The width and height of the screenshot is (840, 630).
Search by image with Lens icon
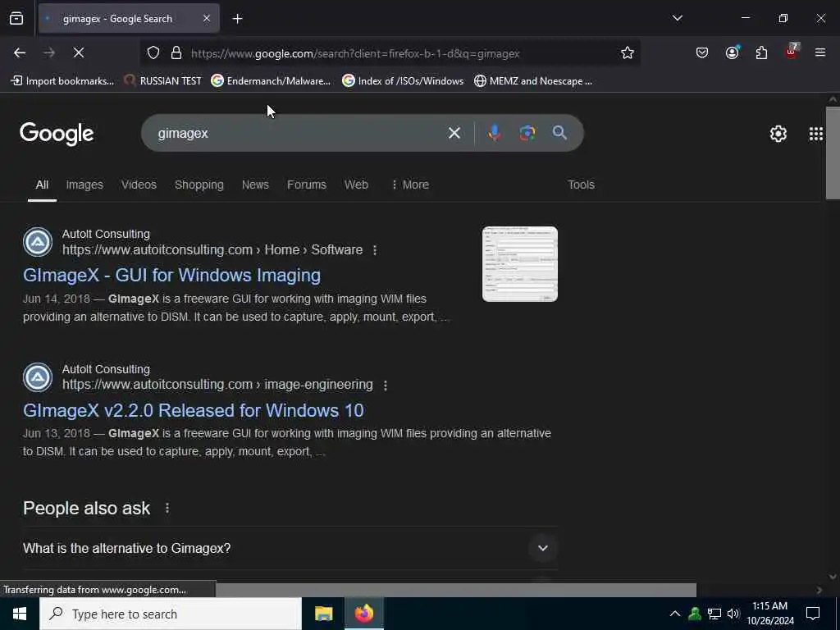pyautogui.click(x=527, y=133)
